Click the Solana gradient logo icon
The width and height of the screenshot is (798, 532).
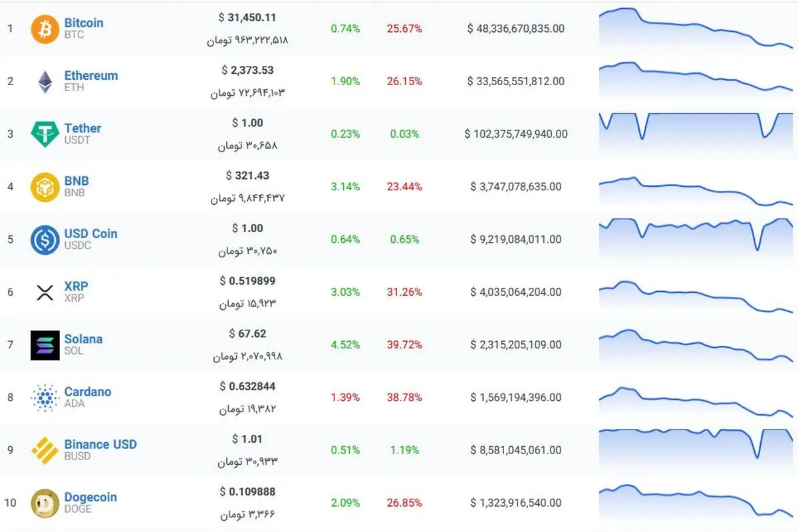tap(45, 345)
